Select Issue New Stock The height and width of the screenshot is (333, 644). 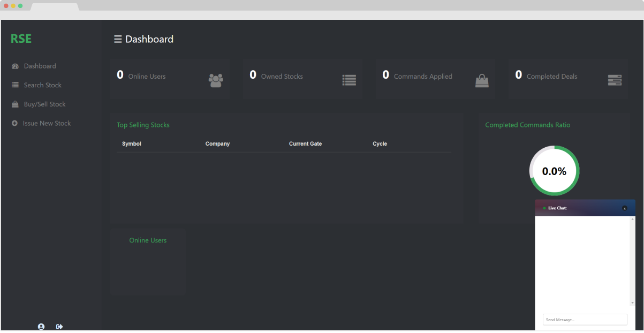[47, 123]
